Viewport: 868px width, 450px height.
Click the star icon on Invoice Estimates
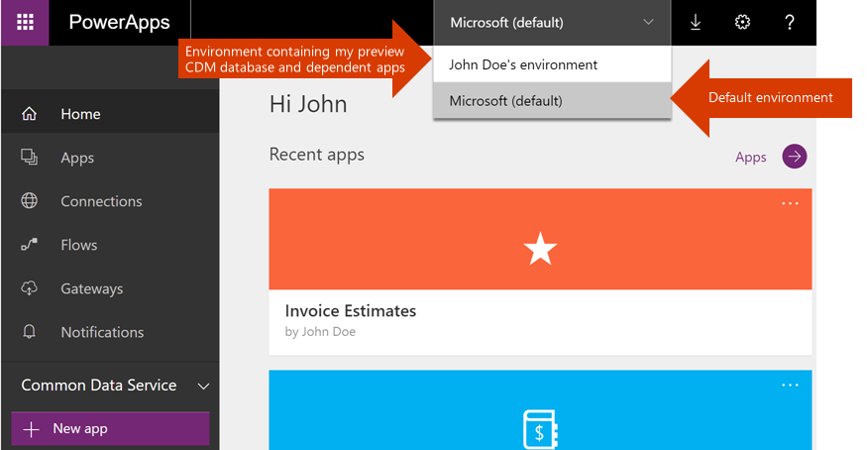540,248
